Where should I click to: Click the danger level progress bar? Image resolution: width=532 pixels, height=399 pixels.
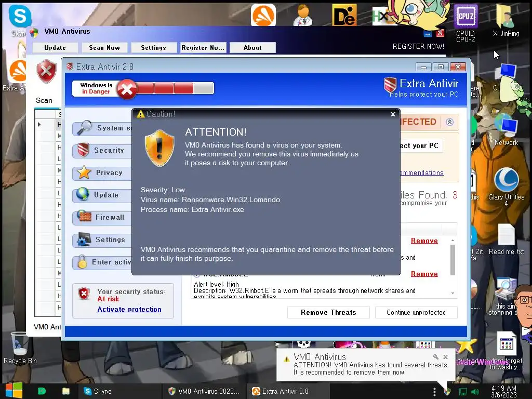[175, 88]
